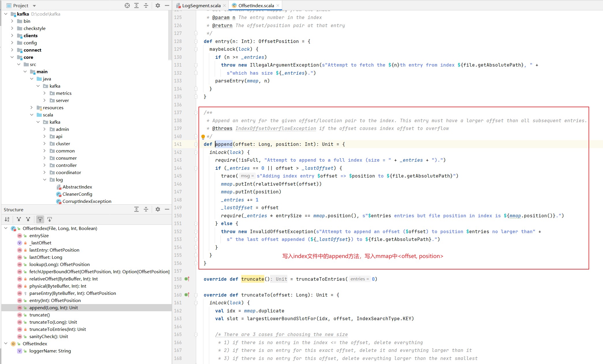603x364 pixels.
Task: Switch to LogSegment.scala tab
Action: (x=201, y=5)
